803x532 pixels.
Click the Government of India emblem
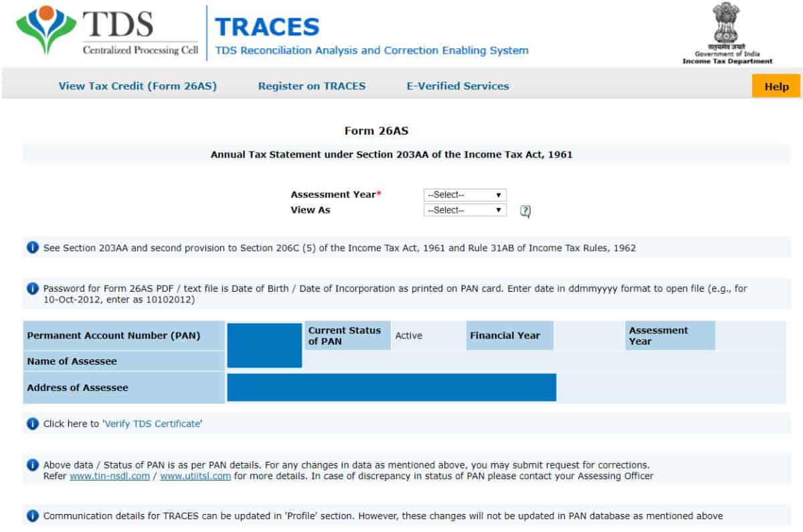click(727, 27)
